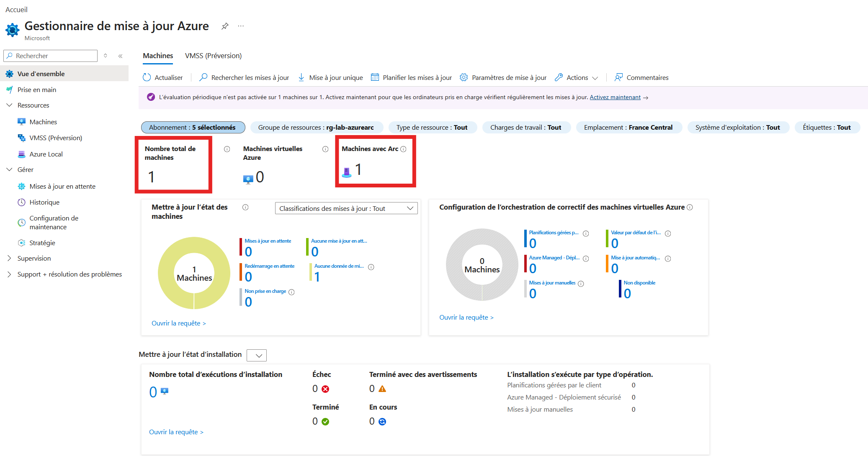The width and height of the screenshot is (868, 456).
Task: Focus the Rechercher sidebar search box
Action: coord(50,56)
